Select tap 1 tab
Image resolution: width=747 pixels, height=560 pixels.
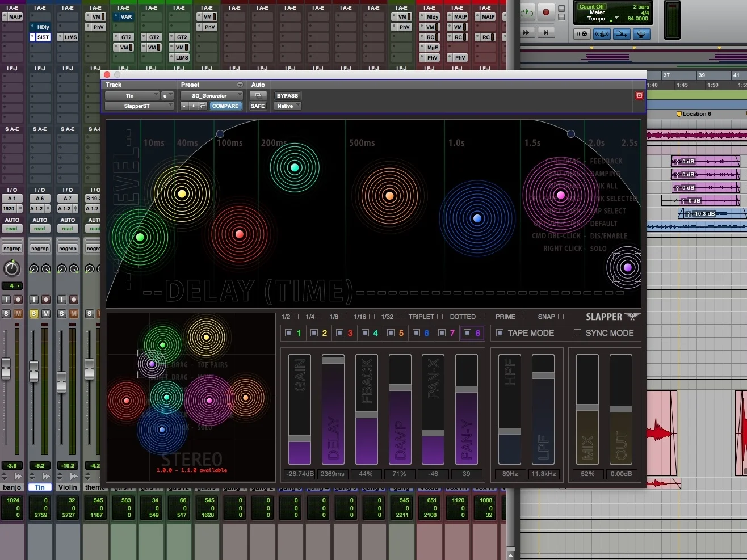pyautogui.click(x=293, y=333)
